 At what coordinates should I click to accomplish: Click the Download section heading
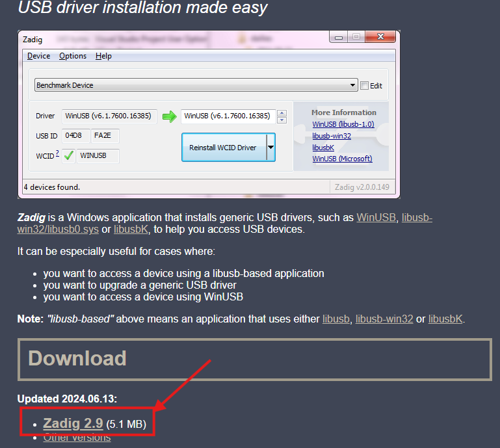(77, 358)
